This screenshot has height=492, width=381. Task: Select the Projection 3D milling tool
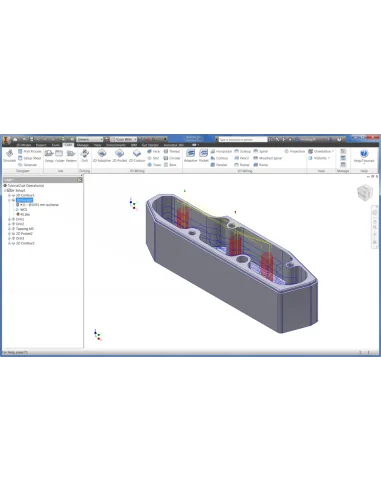295,151
